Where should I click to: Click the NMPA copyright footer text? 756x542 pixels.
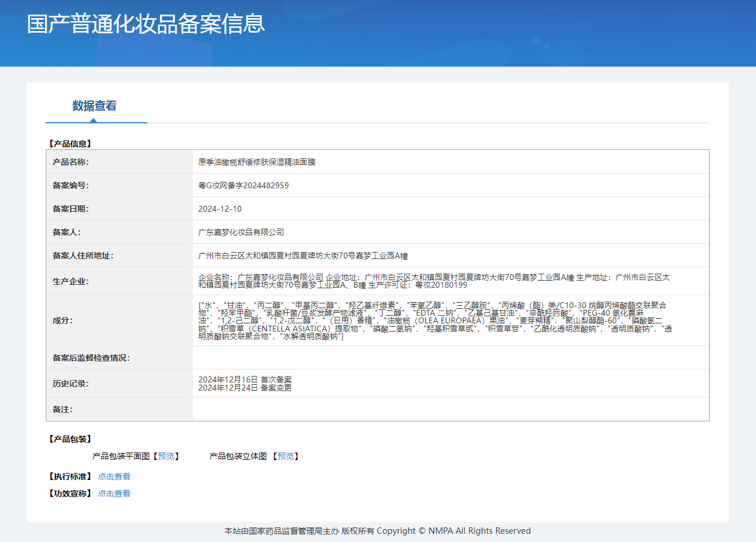pyautogui.click(x=377, y=531)
